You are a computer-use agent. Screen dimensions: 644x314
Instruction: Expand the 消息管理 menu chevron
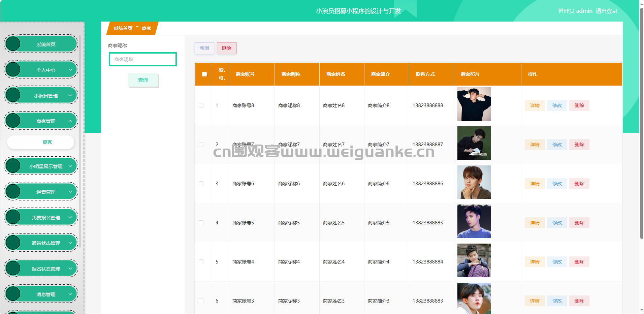click(70, 294)
